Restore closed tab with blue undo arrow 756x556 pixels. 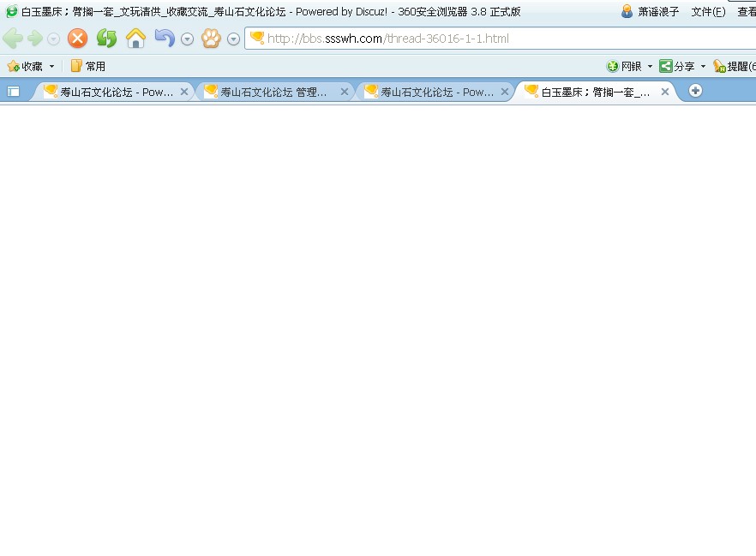(x=165, y=38)
